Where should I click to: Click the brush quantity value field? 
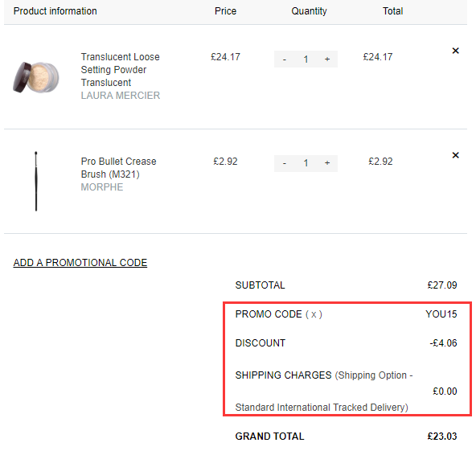pos(306,164)
